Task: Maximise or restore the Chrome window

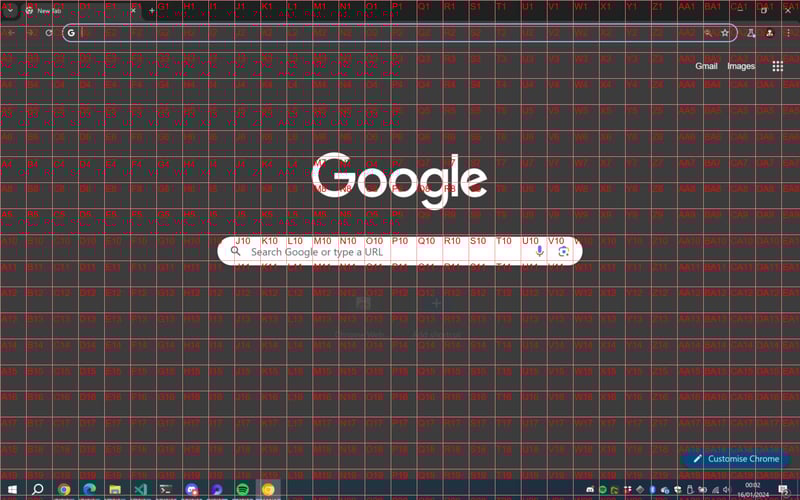Action: pos(764,10)
